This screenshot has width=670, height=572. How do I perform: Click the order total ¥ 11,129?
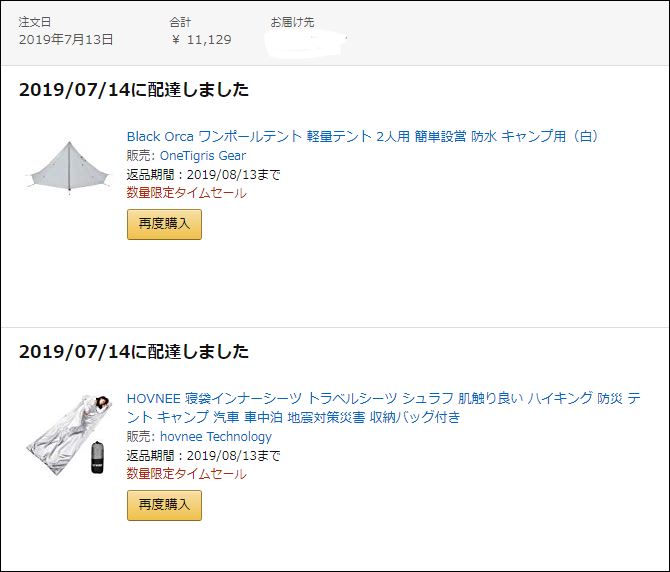click(201, 40)
